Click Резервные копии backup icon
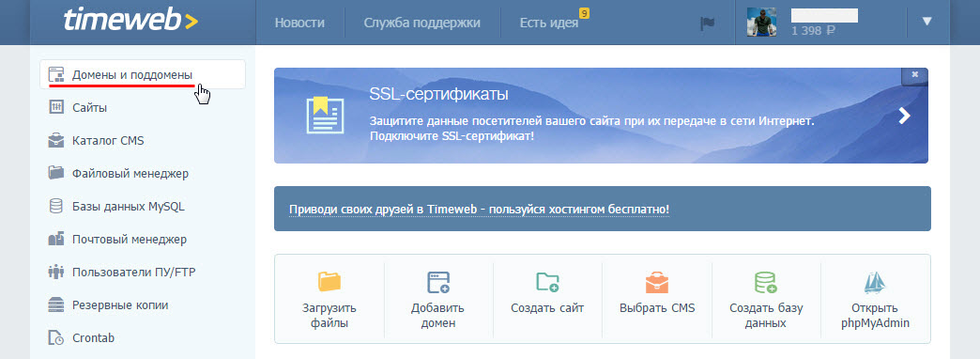980x359 pixels. 56,304
